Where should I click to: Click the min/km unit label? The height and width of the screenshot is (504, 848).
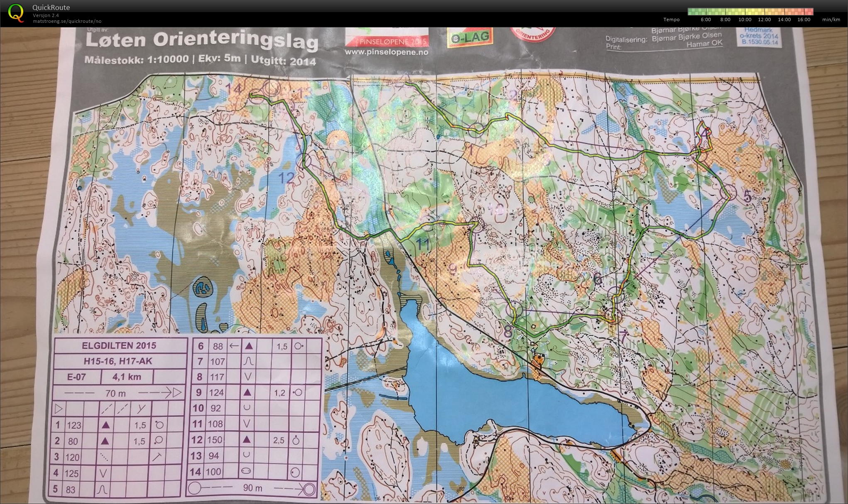pyautogui.click(x=831, y=20)
